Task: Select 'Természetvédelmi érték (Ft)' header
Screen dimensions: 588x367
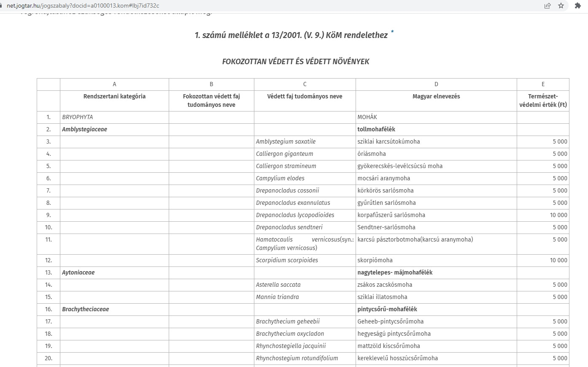Action: coord(543,101)
